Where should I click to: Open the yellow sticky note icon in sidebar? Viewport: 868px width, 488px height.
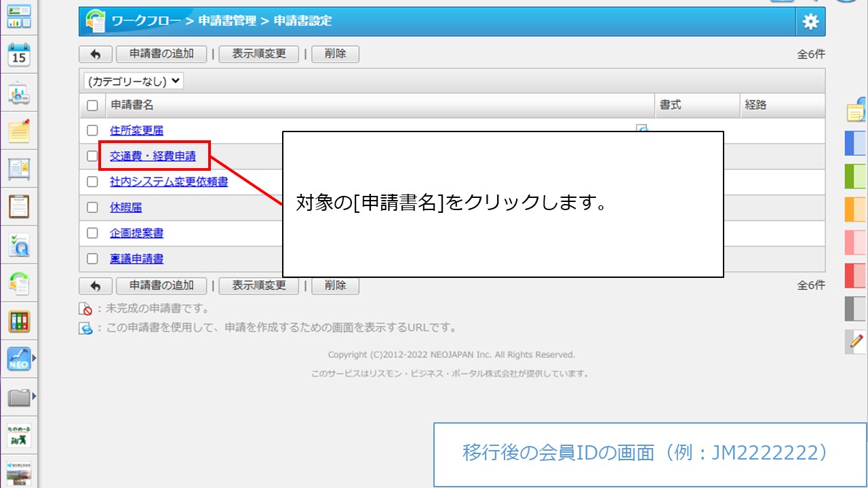point(19,131)
